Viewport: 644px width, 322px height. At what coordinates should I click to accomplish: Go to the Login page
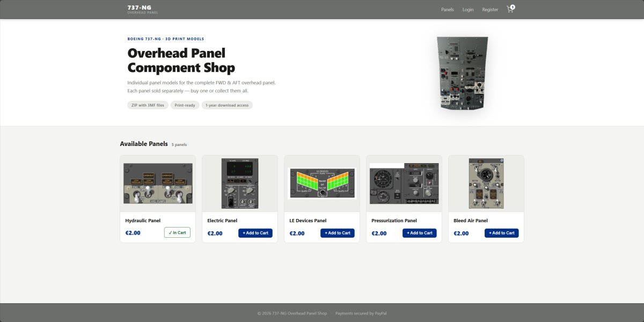468,10
